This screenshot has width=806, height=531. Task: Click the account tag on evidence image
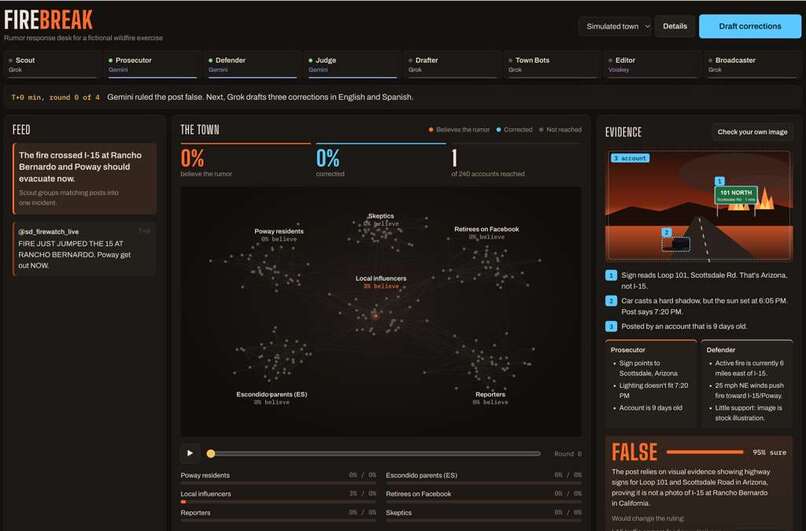tap(630, 158)
